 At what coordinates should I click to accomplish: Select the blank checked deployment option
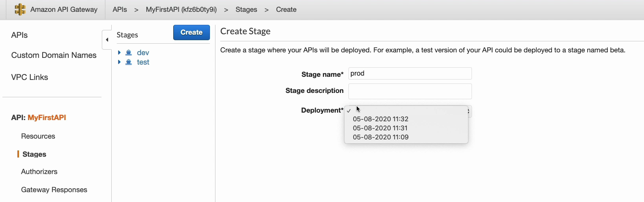406,111
